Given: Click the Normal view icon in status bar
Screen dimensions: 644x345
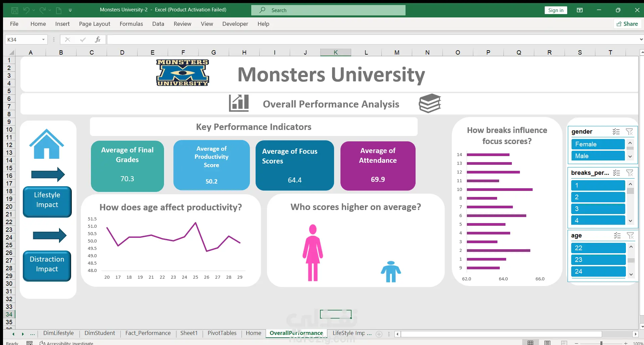Looking at the screenshot, I should [x=530, y=343].
